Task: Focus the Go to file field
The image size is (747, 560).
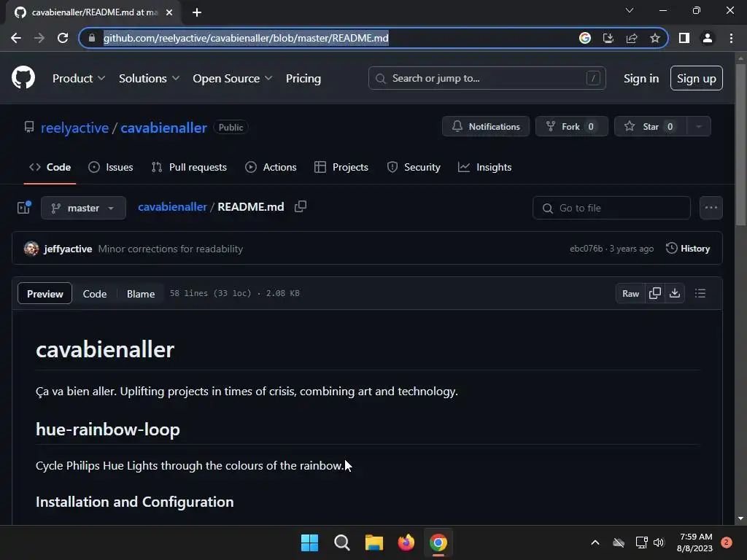Action: [x=611, y=208]
